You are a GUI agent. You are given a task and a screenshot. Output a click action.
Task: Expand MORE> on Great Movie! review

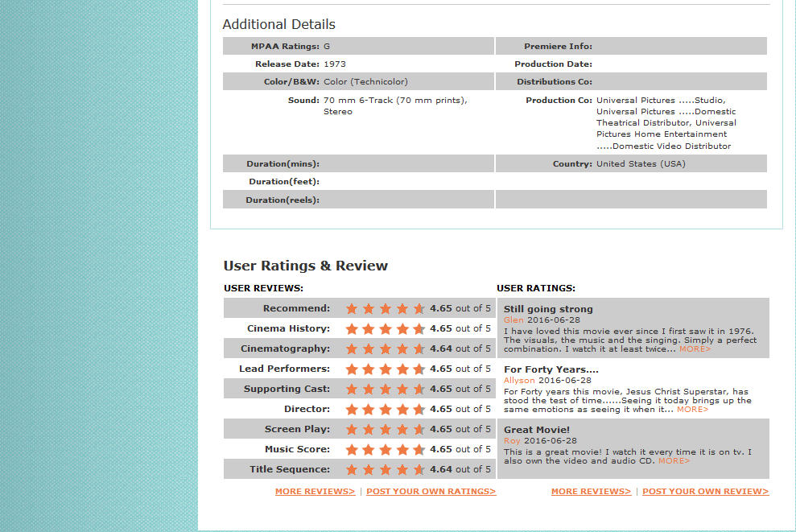click(674, 461)
